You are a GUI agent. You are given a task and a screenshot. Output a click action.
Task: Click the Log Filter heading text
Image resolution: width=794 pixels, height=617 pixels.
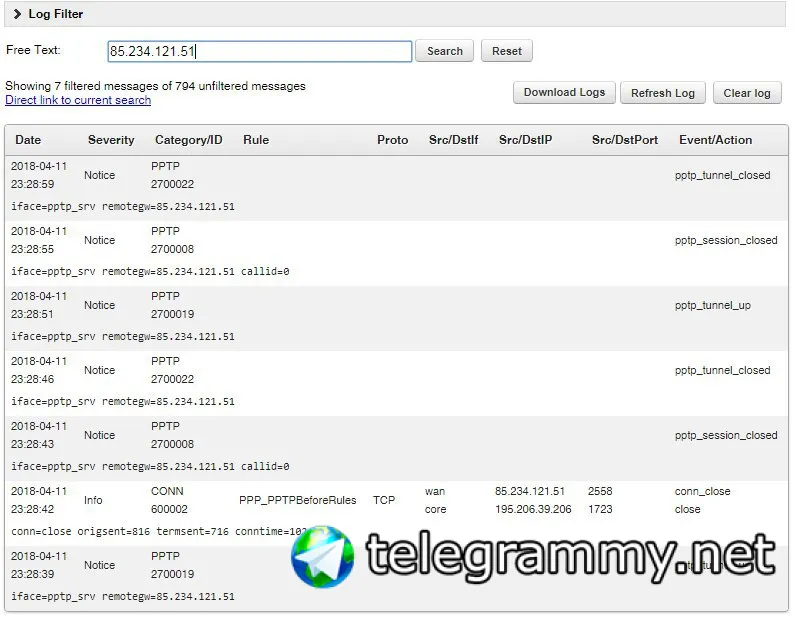[56, 14]
